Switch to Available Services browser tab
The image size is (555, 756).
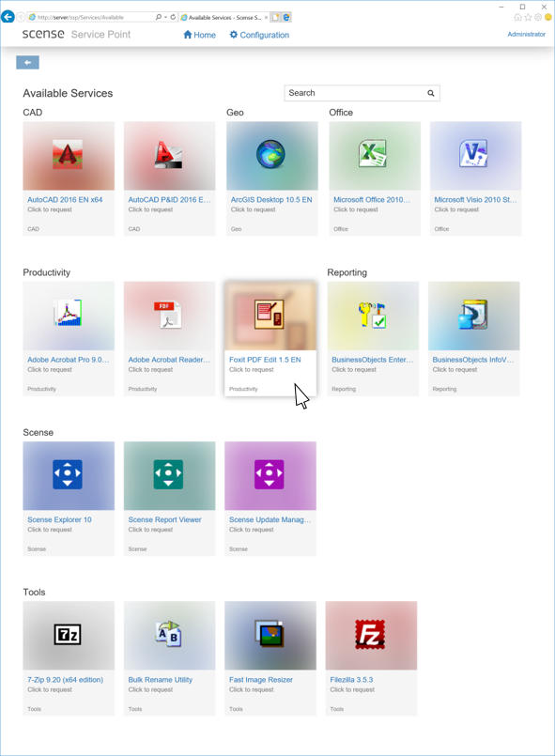[224, 17]
